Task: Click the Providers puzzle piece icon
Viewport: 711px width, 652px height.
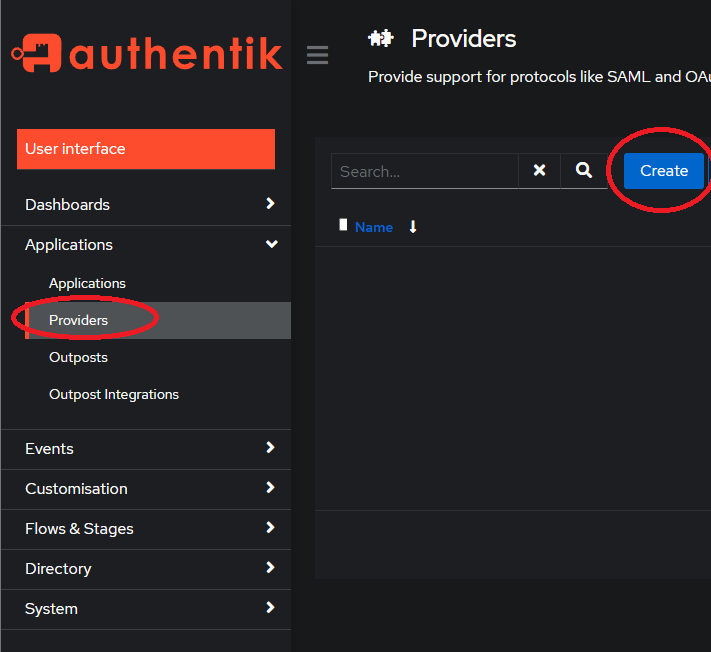Action: [x=380, y=39]
